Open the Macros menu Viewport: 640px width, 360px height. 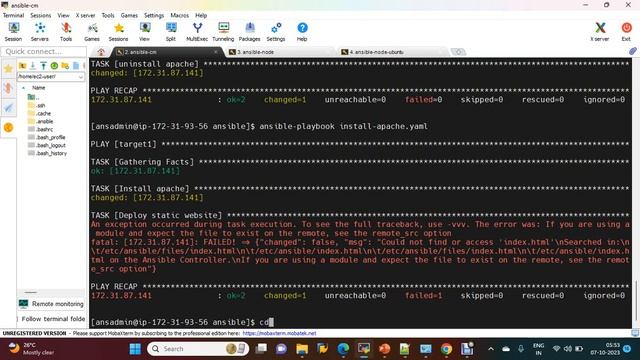click(x=180, y=15)
